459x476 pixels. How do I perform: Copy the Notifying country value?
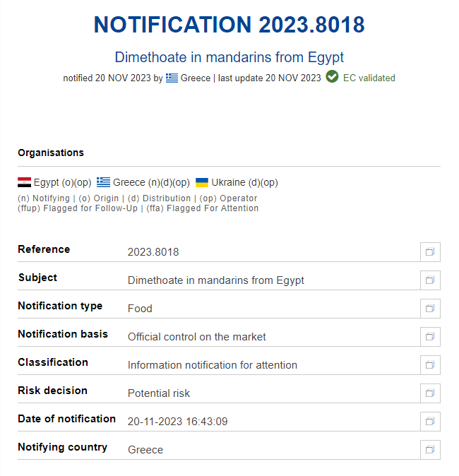tap(429, 450)
